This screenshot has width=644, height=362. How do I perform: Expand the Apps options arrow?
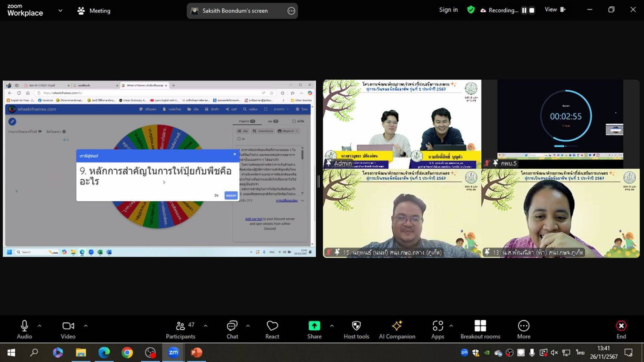tap(451, 325)
